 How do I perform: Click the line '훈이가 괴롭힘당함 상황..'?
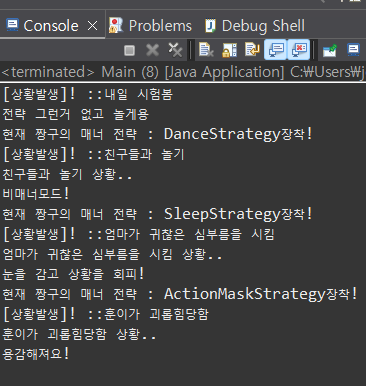(x=79, y=334)
